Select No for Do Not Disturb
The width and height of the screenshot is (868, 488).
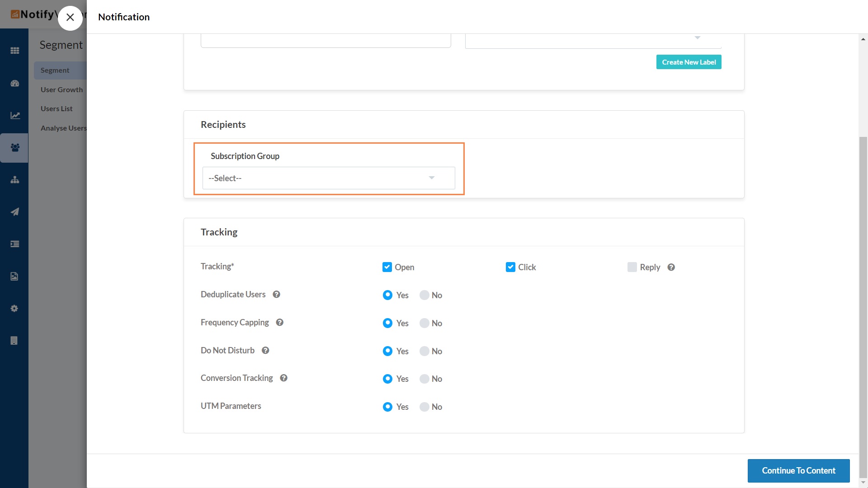tap(424, 351)
